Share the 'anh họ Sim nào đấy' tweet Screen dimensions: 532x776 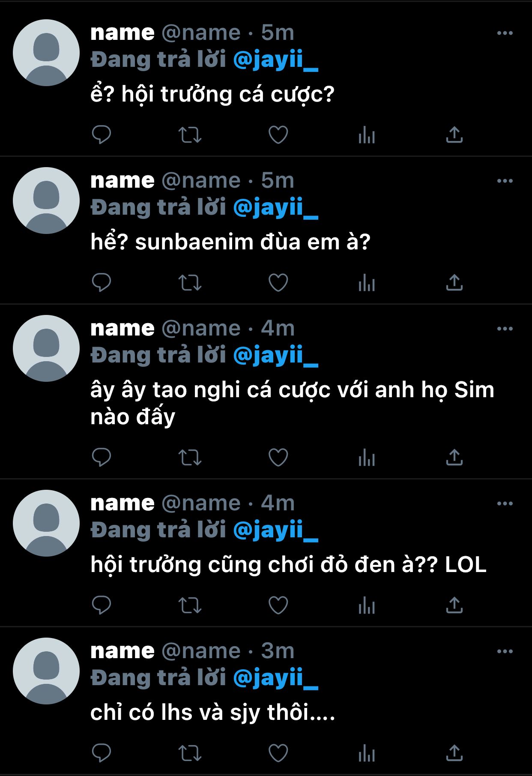[454, 457]
